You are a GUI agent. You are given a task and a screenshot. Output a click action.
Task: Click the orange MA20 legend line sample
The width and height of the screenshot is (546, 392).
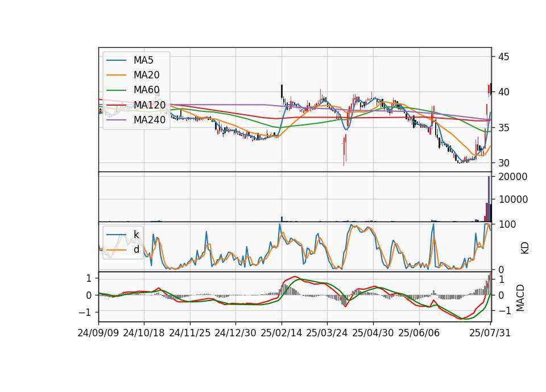tap(116, 75)
